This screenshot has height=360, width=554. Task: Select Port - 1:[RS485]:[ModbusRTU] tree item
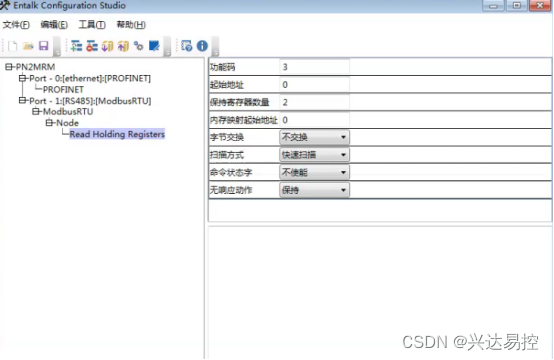coord(90,101)
